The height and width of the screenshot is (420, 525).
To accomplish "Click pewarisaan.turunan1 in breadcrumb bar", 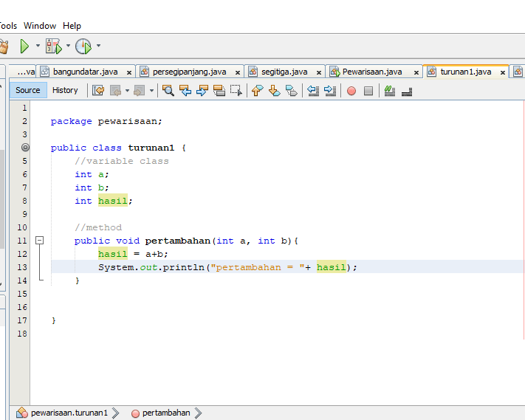I will [69, 413].
